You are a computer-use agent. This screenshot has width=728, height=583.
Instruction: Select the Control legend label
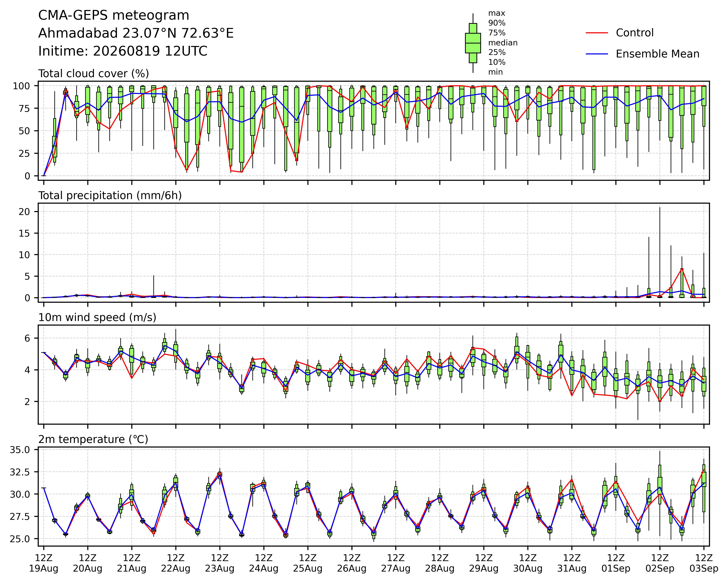[634, 33]
